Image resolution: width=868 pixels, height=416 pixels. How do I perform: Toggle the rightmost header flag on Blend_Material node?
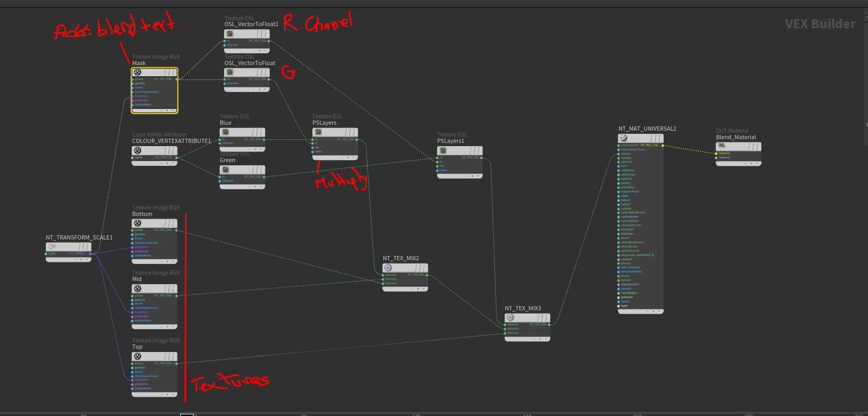758,146
